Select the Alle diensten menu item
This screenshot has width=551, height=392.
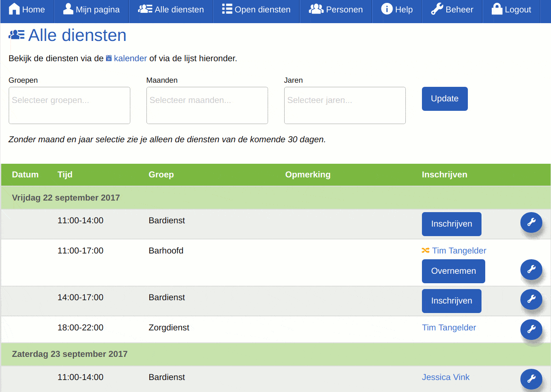pyautogui.click(x=171, y=9)
